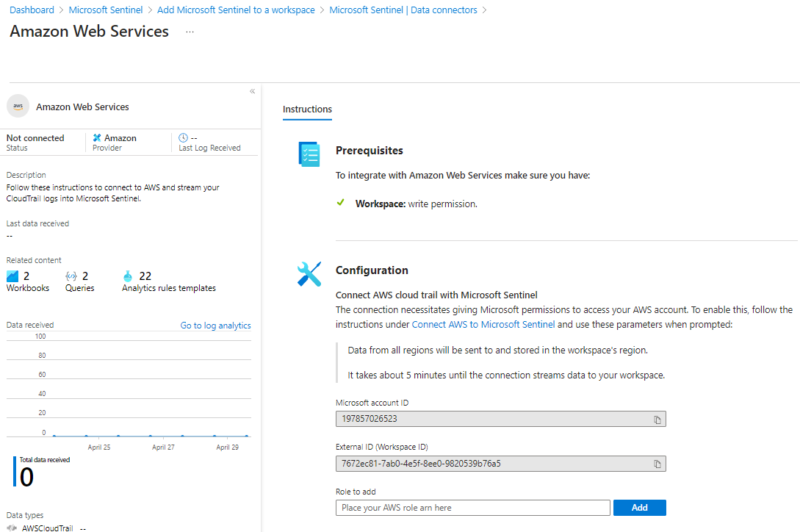
Task: Click the Configuration wrench icon
Action: pos(309,274)
